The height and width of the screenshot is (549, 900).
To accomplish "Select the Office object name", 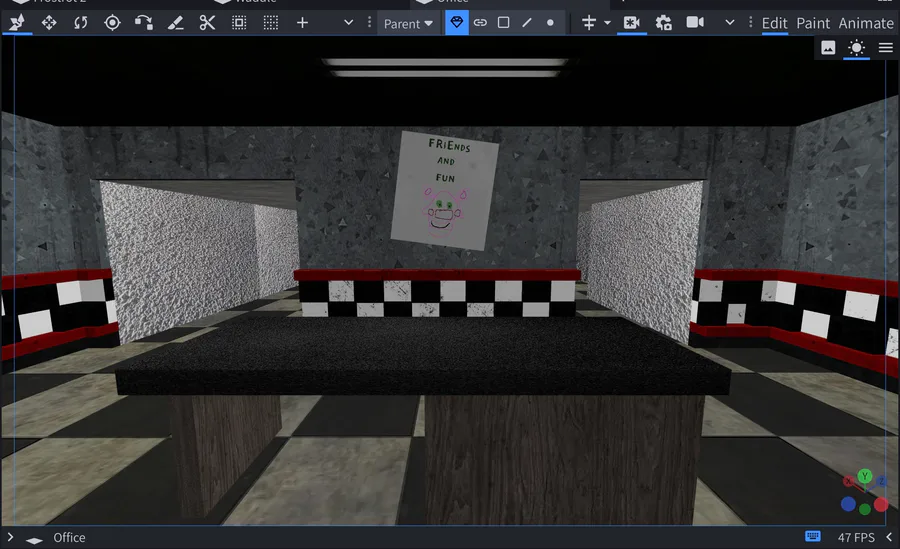I will point(69,538).
